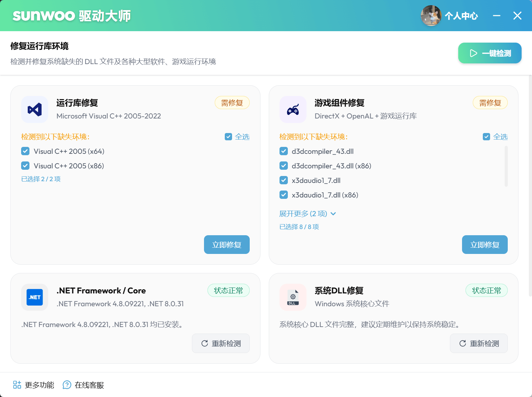Screen dimensions: 532x397
Task: Click the user avatar picture
Action: point(431,16)
